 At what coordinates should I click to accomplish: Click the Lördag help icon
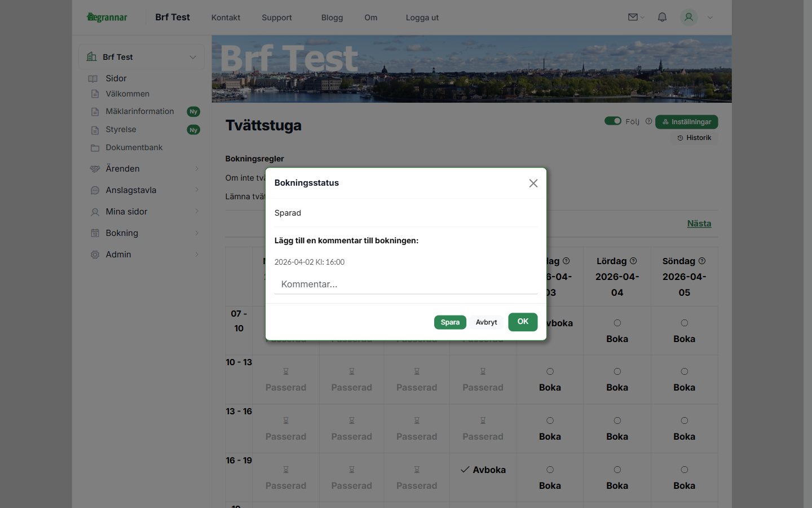pyautogui.click(x=633, y=261)
